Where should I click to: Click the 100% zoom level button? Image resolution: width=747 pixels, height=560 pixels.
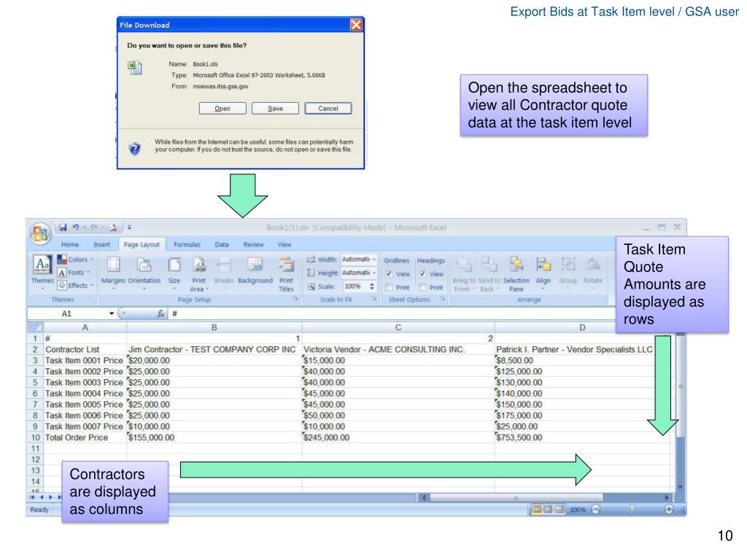click(x=578, y=510)
